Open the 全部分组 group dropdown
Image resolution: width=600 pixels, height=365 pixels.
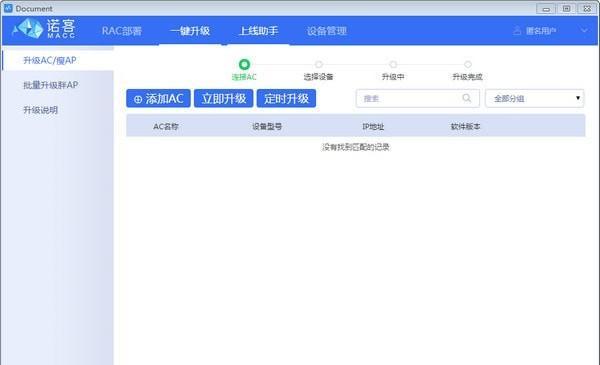(x=535, y=99)
